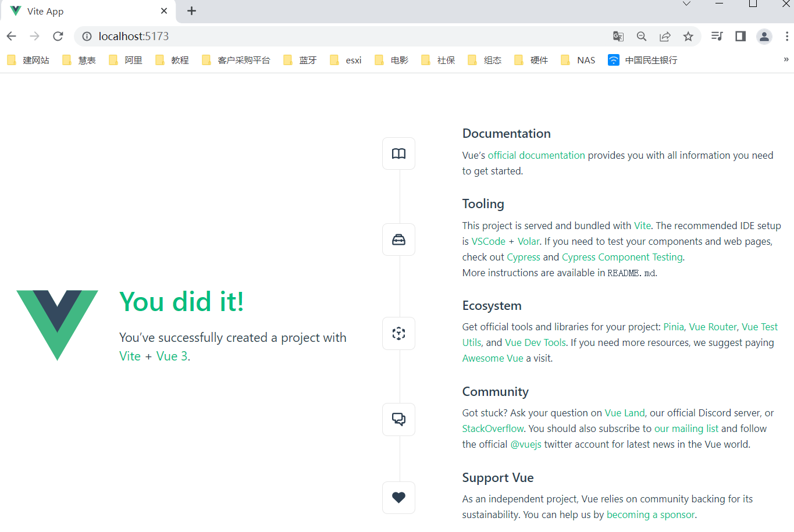
Task: Open the Chrome three-dot menu
Action: [x=787, y=36]
